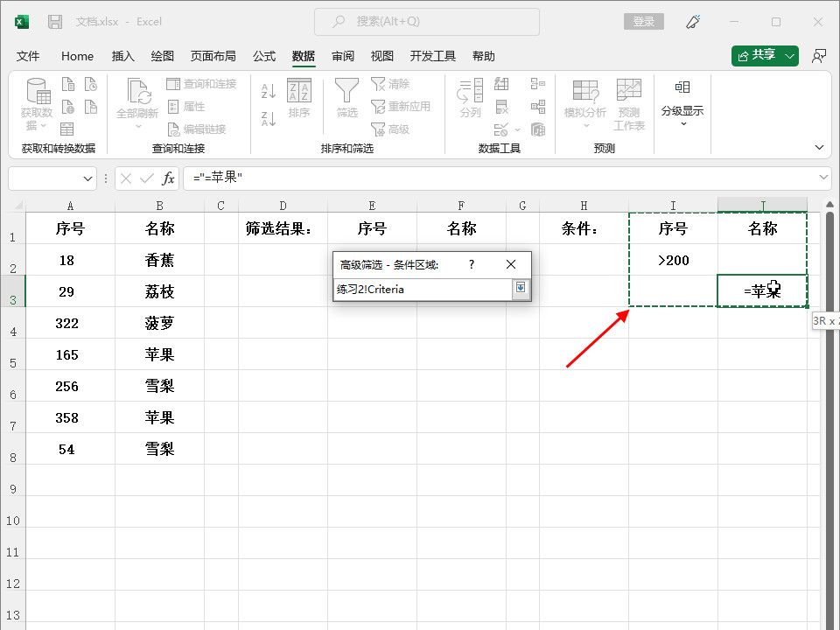
Task: Click the Relationships icon
Action: [x=538, y=107]
